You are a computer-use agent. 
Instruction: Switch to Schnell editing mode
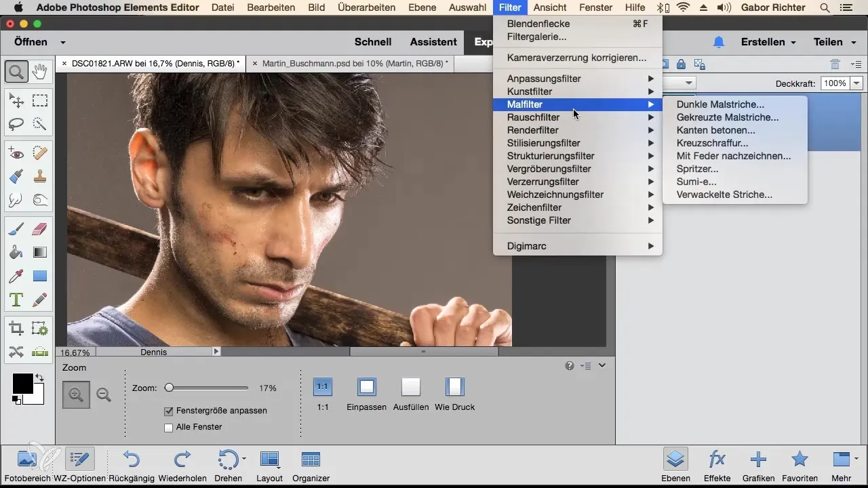point(373,42)
